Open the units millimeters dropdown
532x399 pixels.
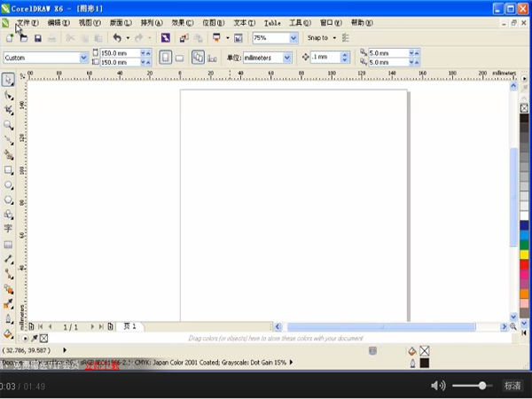tap(287, 58)
